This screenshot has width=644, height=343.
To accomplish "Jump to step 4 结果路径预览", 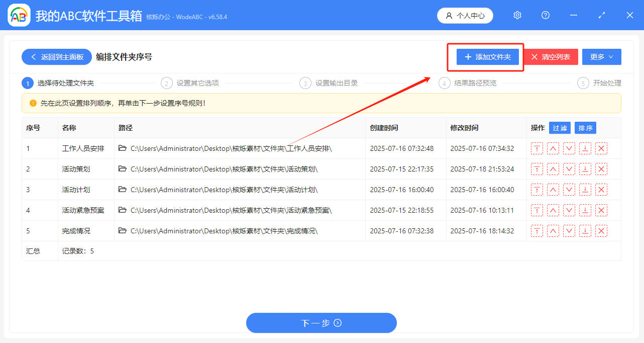I will click(x=474, y=83).
